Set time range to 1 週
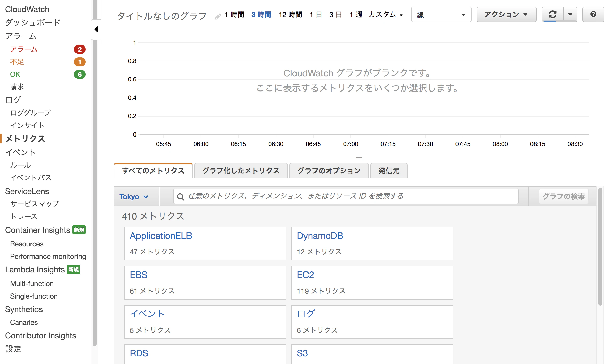The height and width of the screenshot is (364, 609). [x=356, y=15]
